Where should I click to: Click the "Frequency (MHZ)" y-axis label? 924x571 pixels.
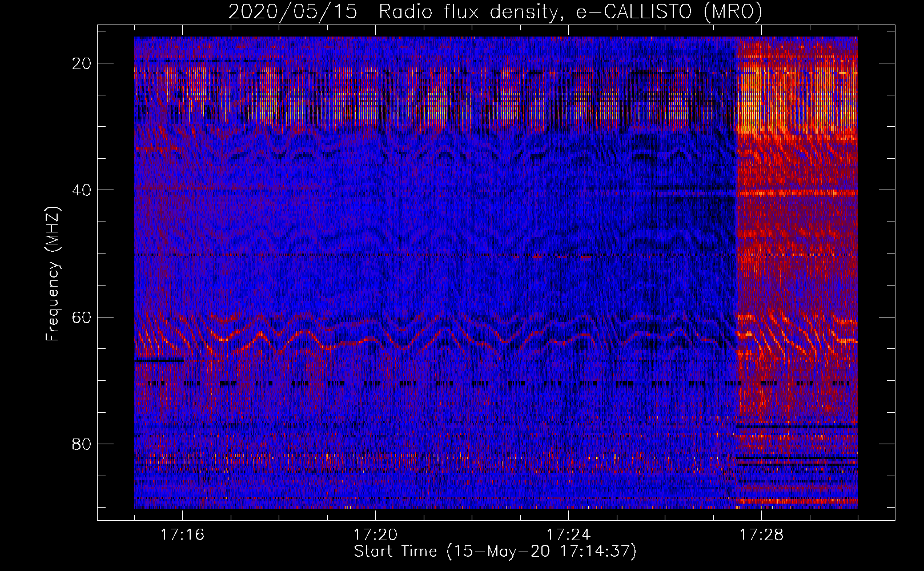[53, 274]
